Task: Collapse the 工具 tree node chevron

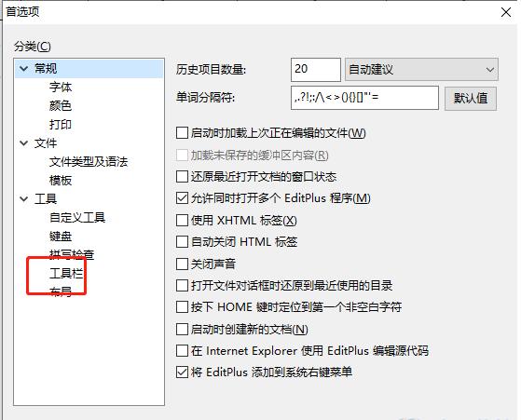Action: tap(24, 199)
